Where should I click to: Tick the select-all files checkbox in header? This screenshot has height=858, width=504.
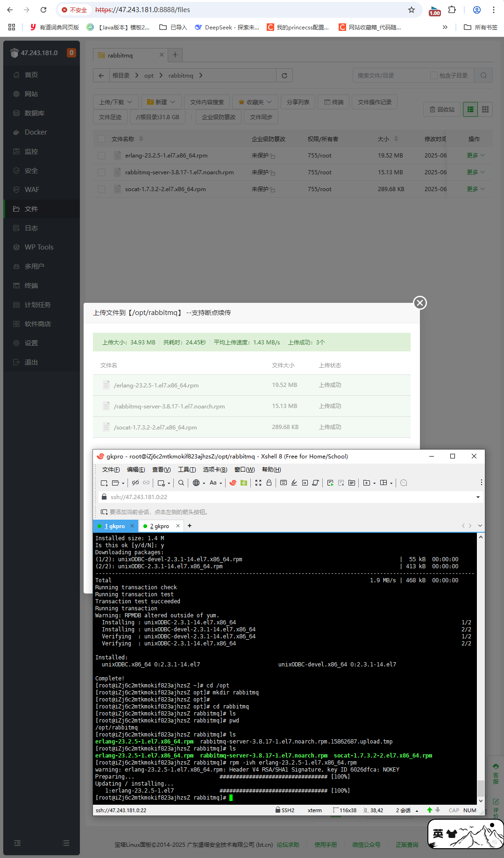(101, 139)
